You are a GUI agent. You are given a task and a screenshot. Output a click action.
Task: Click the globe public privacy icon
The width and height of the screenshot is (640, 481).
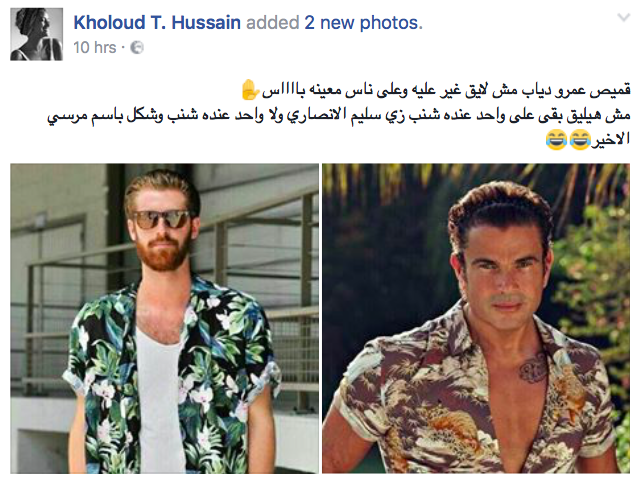click(x=137, y=48)
